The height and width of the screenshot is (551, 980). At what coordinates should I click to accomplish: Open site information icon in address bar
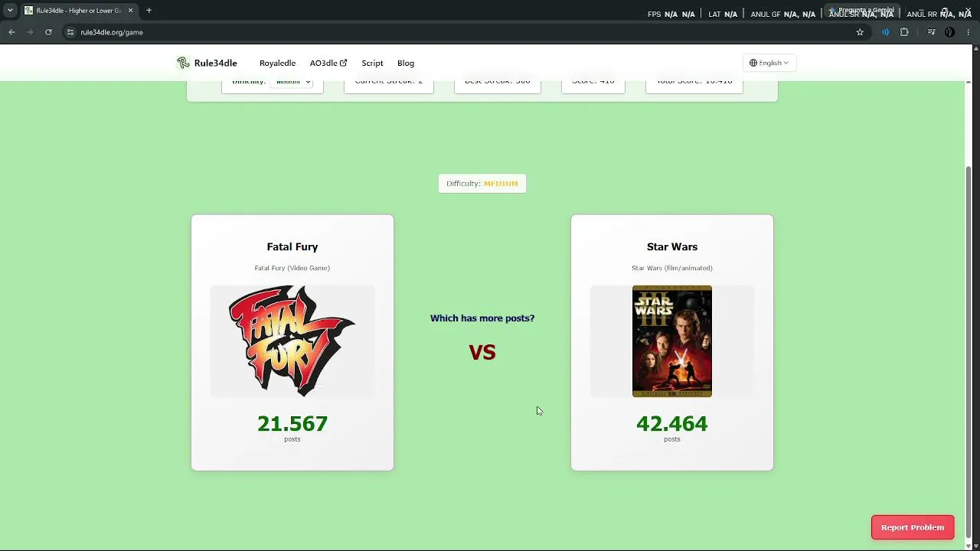point(70,32)
